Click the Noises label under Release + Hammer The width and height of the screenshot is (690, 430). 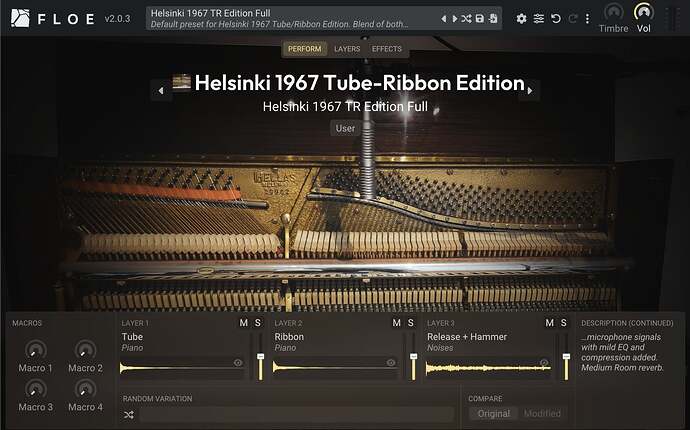pyautogui.click(x=440, y=348)
